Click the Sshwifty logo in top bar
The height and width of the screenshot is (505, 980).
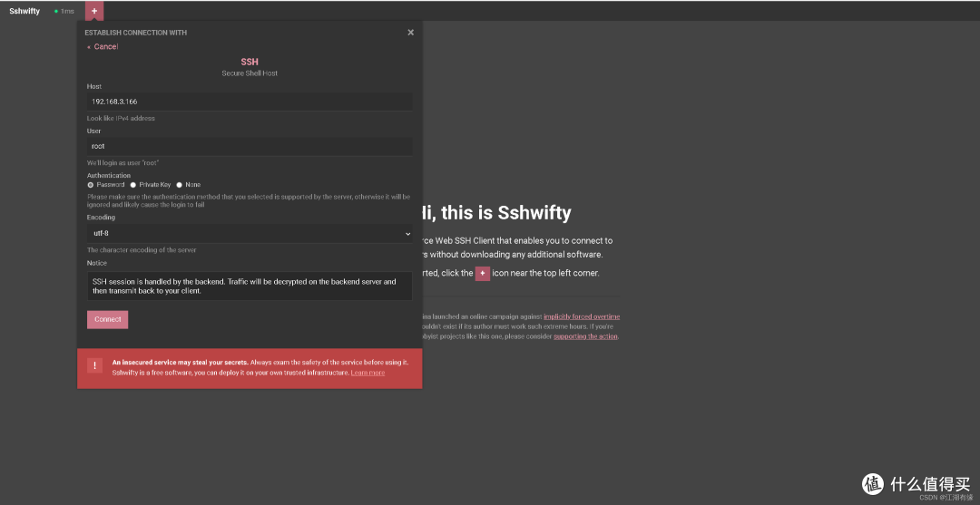click(24, 11)
